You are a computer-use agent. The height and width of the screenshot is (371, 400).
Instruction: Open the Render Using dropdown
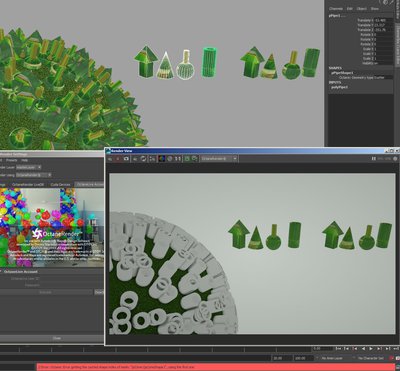click(34, 175)
